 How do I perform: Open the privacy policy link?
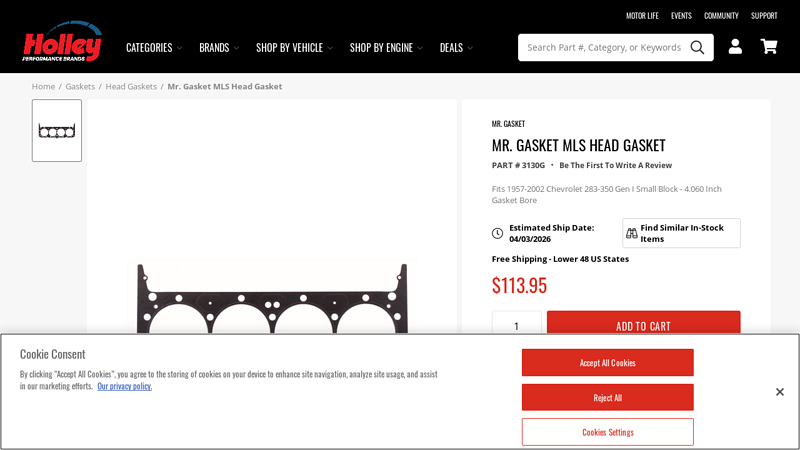pyautogui.click(x=124, y=386)
